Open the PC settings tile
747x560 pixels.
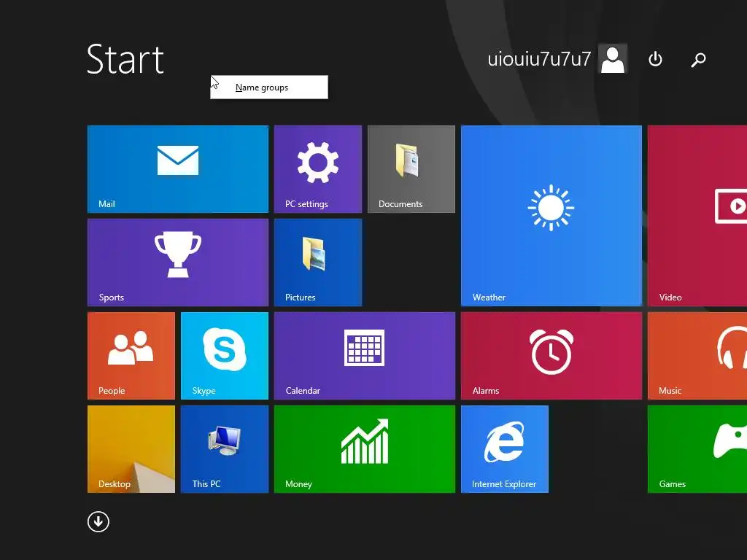(x=318, y=169)
